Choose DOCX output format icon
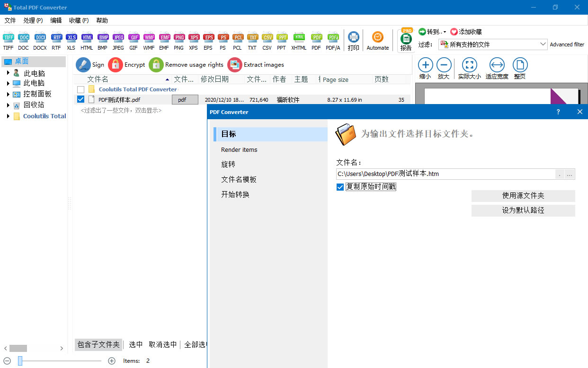This screenshot has height=368, width=588. [40, 37]
